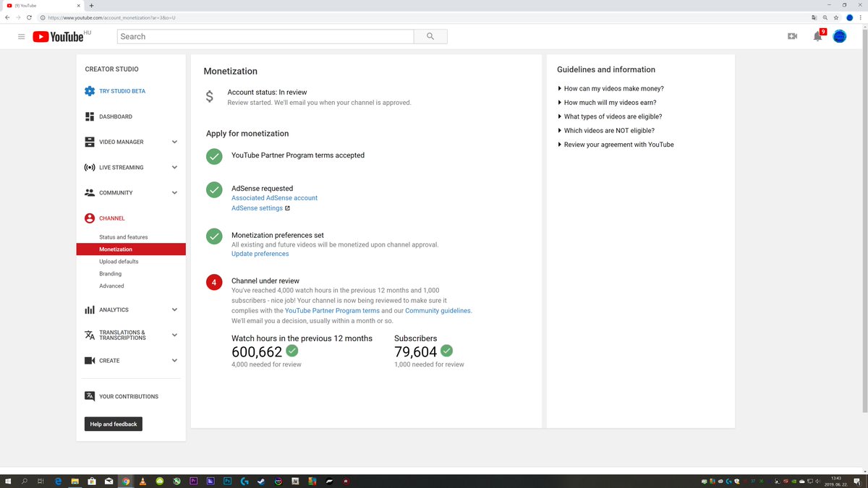Click the Analytics bar chart icon

pos(90,309)
